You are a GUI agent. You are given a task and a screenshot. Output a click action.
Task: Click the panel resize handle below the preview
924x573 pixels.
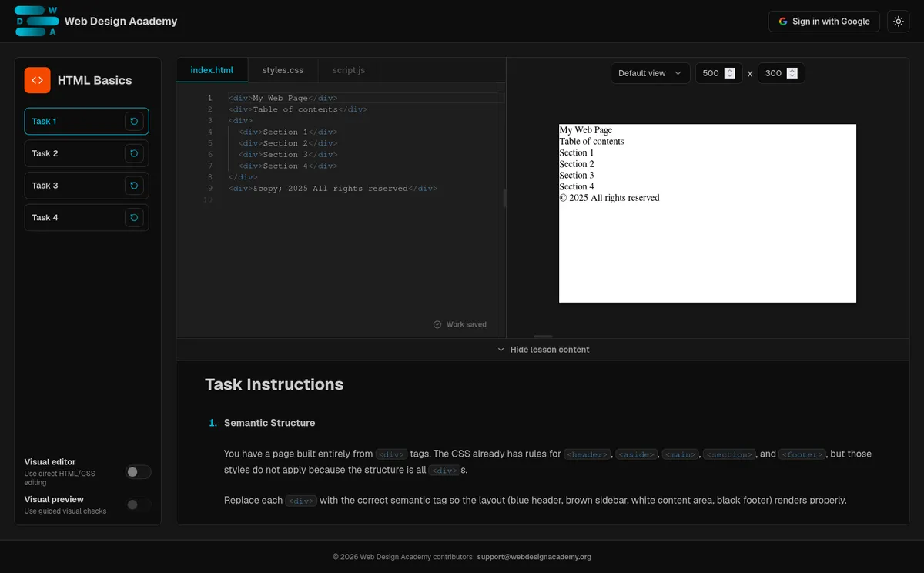click(543, 337)
